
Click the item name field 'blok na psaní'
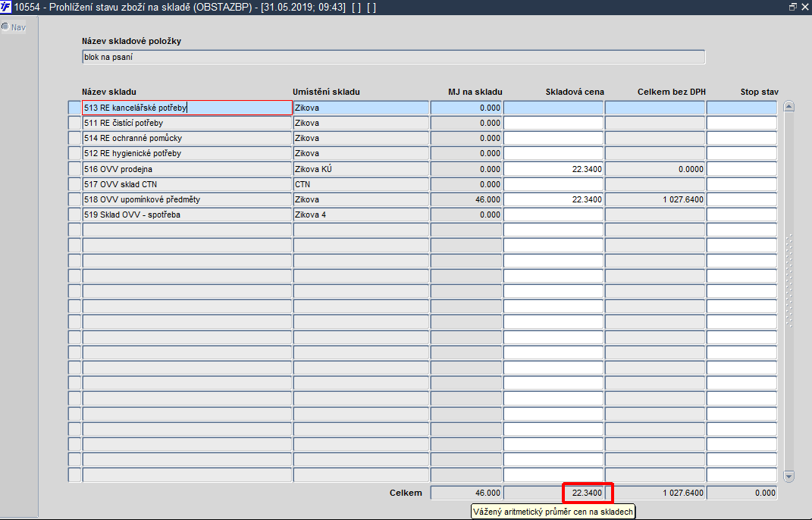(x=393, y=57)
